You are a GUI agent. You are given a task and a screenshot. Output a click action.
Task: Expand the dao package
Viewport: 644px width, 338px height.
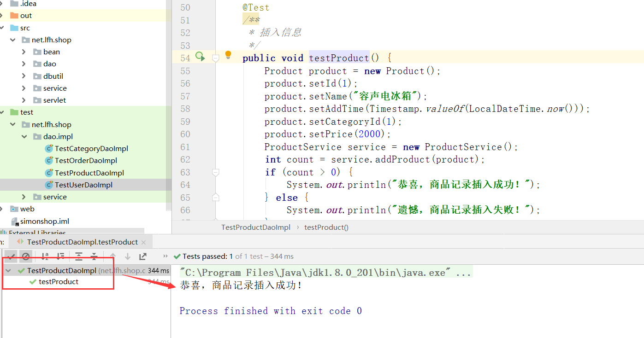24,64
